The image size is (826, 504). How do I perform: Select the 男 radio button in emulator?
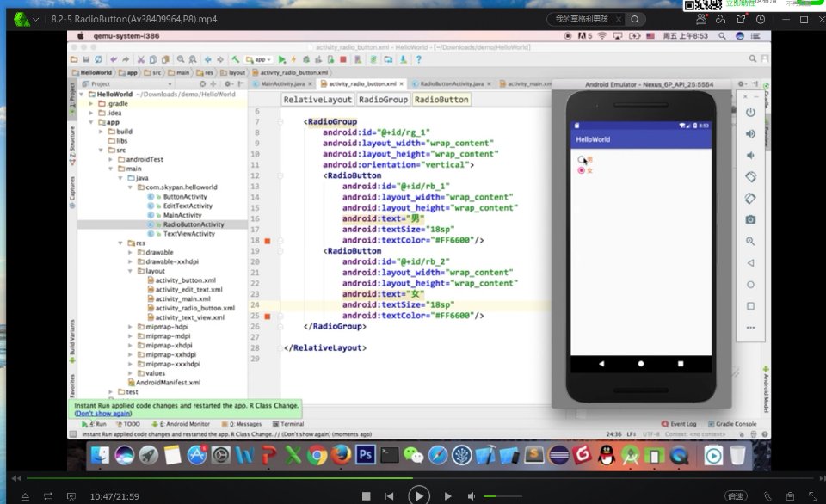pos(582,159)
